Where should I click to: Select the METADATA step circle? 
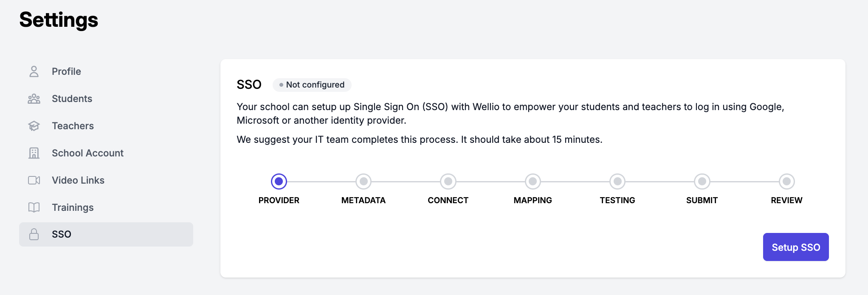coord(364,182)
